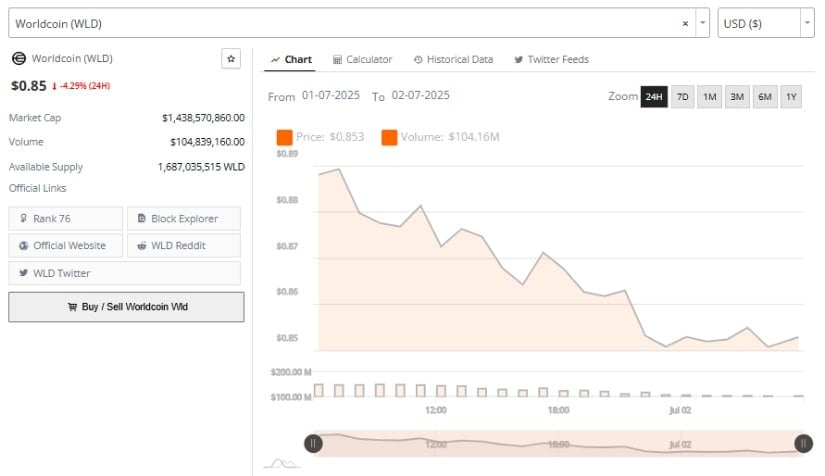Click the -4.29% (24H) change value
The height and width of the screenshot is (476, 825).
pos(84,86)
